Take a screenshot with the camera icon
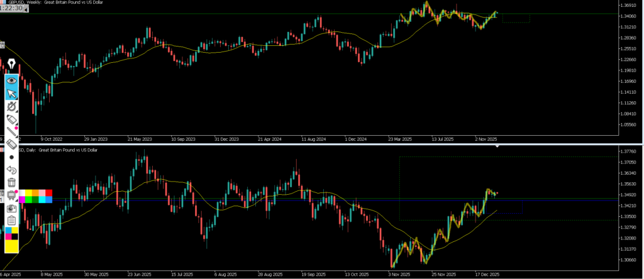644x279 pixels. 11,208
